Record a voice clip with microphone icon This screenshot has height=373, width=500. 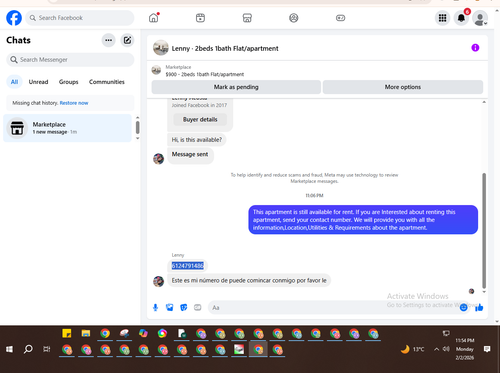(x=155, y=307)
